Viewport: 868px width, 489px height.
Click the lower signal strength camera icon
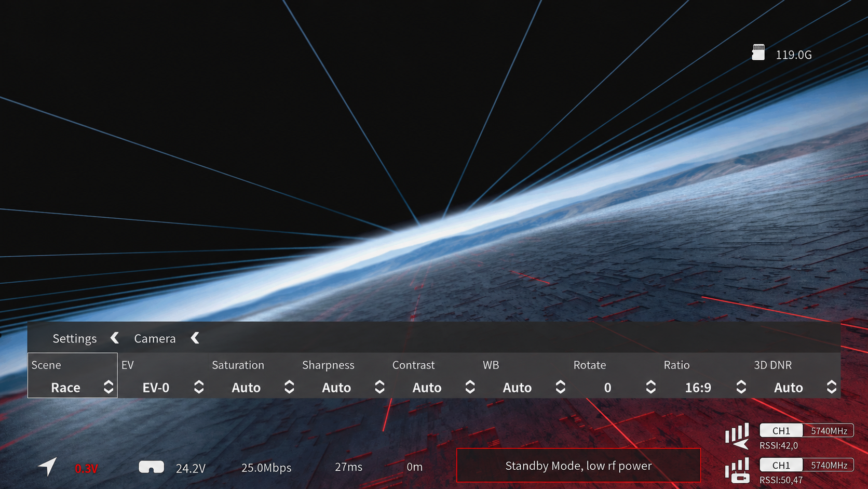[x=737, y=470]
